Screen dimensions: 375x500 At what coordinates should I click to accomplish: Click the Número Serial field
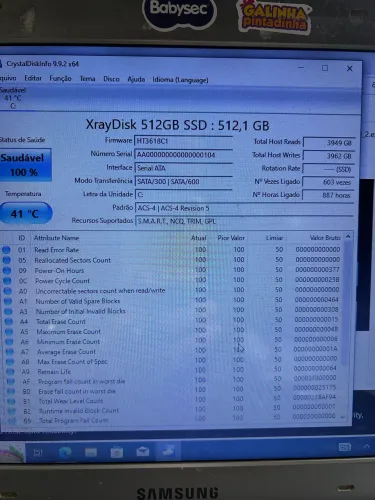tap(183, 155)
